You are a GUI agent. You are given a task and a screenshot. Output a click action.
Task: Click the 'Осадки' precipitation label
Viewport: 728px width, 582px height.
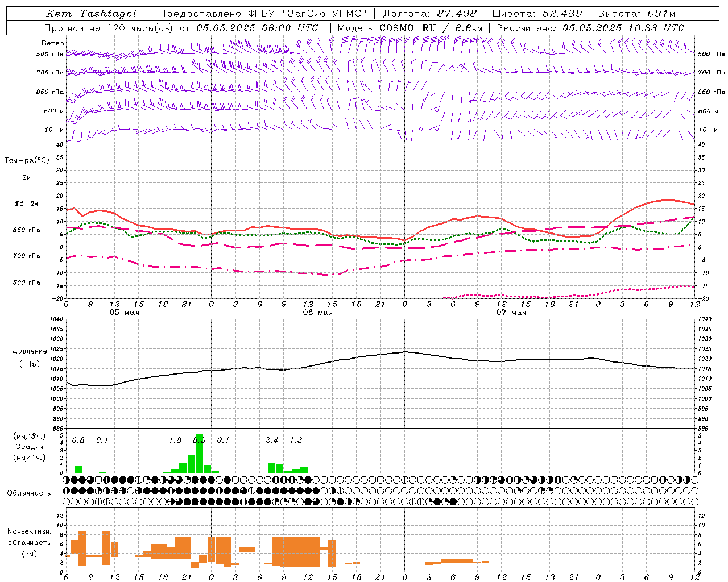(30, 447)
